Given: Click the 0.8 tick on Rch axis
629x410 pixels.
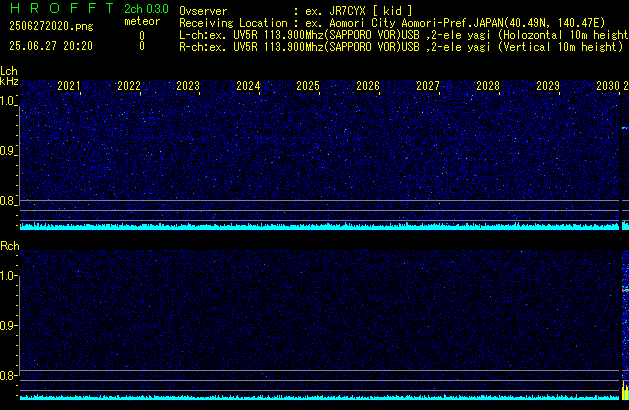Looking at the screenshot, I should point(8,375).
